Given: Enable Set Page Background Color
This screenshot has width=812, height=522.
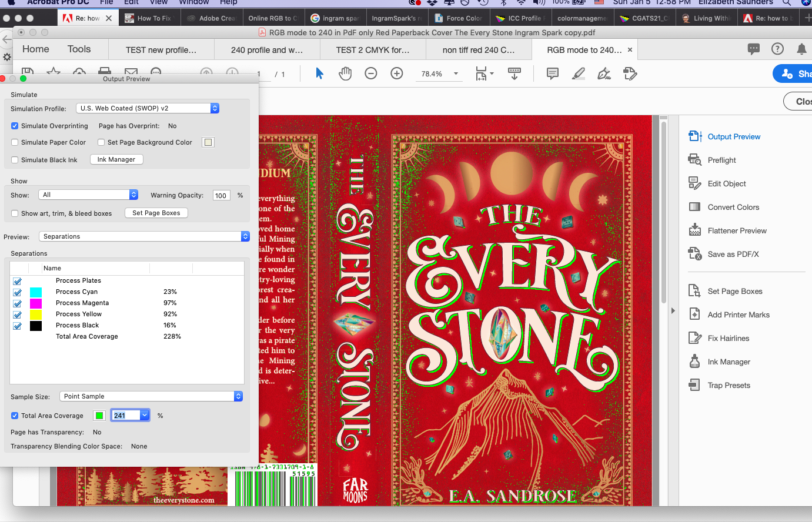Looking at the screenshot, I should pos(101,142).
